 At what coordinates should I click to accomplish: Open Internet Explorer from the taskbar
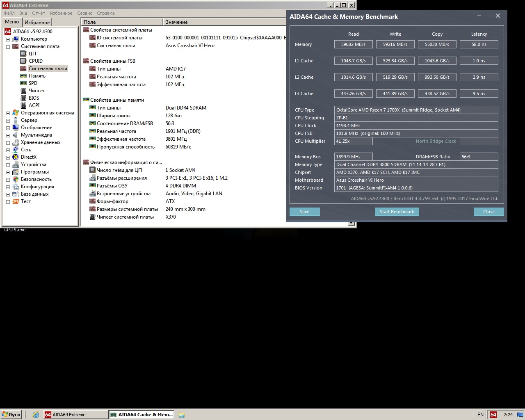coord(36,415)
